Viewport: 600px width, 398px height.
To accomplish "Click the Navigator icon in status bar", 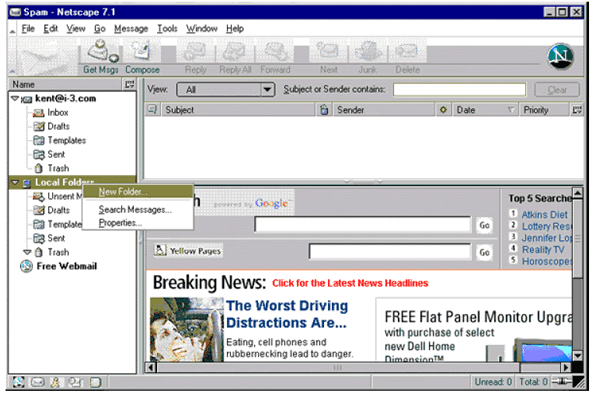I will click(18, 382).
